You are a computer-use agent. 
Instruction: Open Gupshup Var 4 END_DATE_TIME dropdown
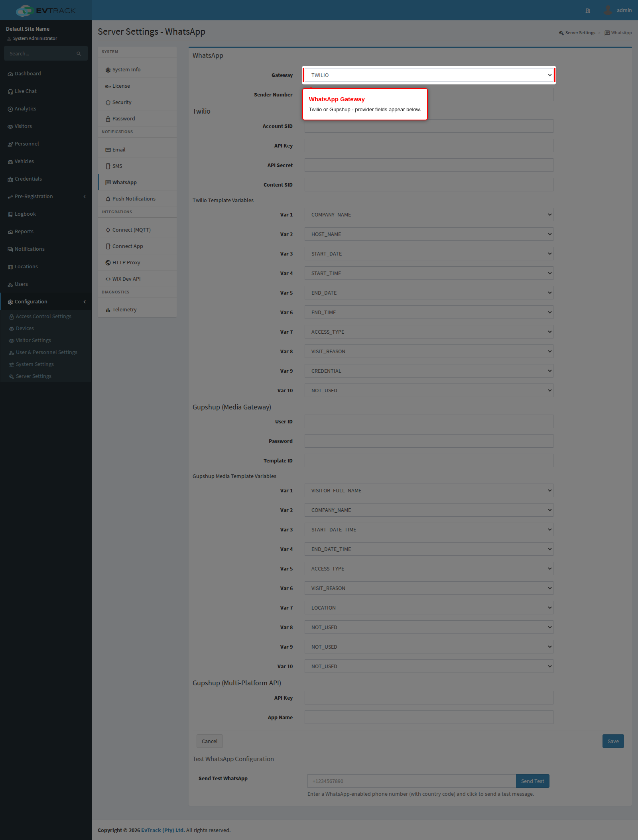(429, 549)
